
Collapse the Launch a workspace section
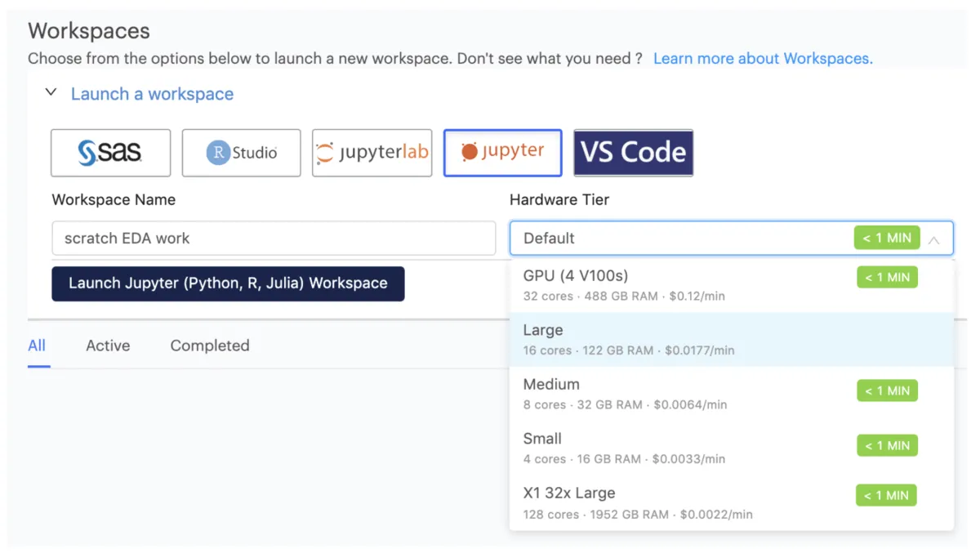click(51, 93)
